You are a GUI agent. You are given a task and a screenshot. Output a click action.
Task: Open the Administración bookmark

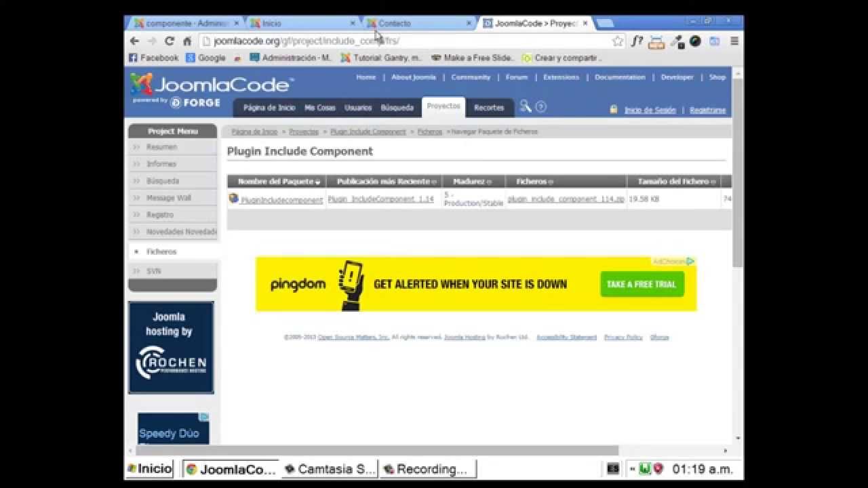(291, 58)
